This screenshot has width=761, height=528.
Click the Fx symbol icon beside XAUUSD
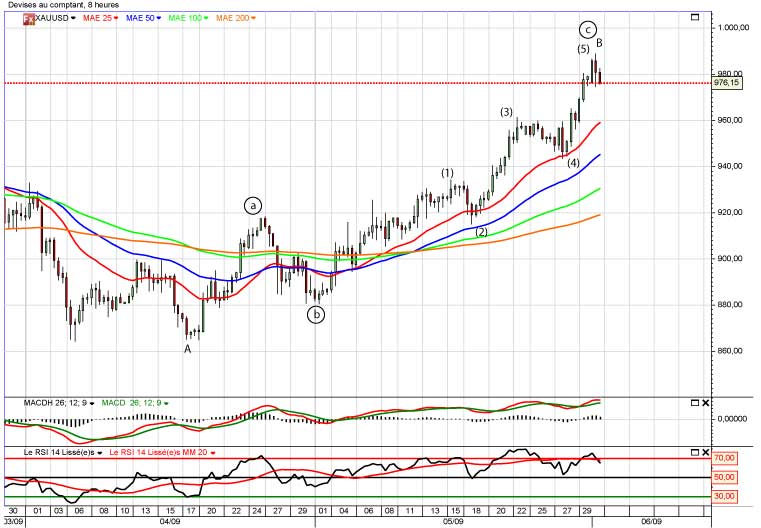click(29, 18)
